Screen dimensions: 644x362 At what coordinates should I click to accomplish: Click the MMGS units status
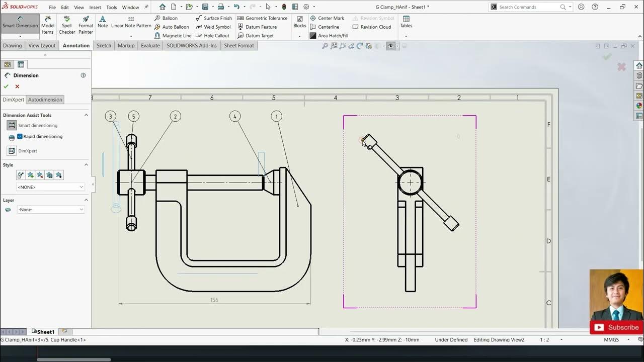(611, 340)
